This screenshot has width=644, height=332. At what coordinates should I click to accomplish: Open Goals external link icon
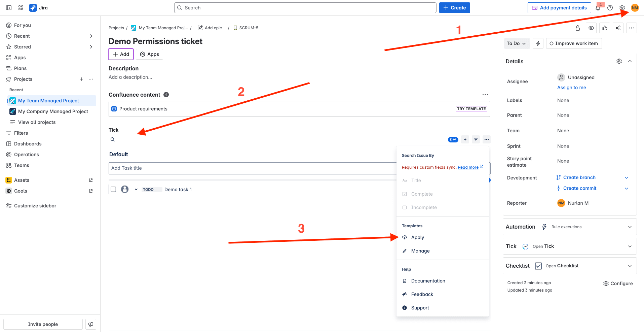pyautogui.click(x=91, y=191)
